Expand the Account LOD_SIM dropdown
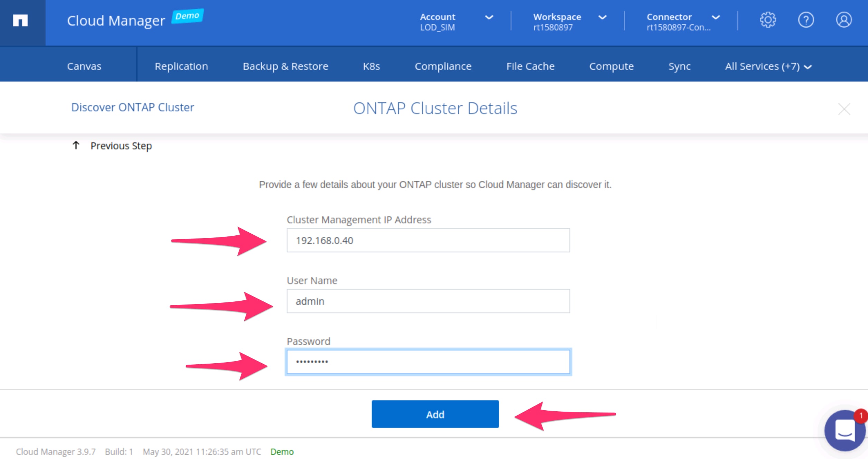 coord(489,18)
